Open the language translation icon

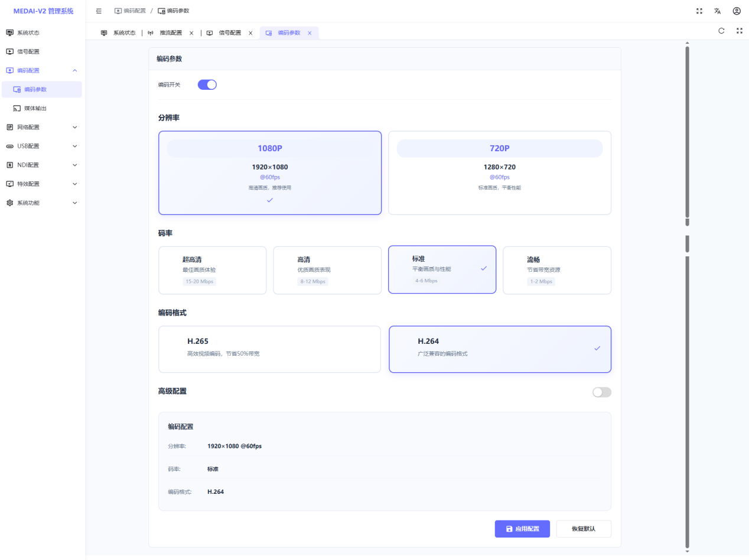coord(718,11)
